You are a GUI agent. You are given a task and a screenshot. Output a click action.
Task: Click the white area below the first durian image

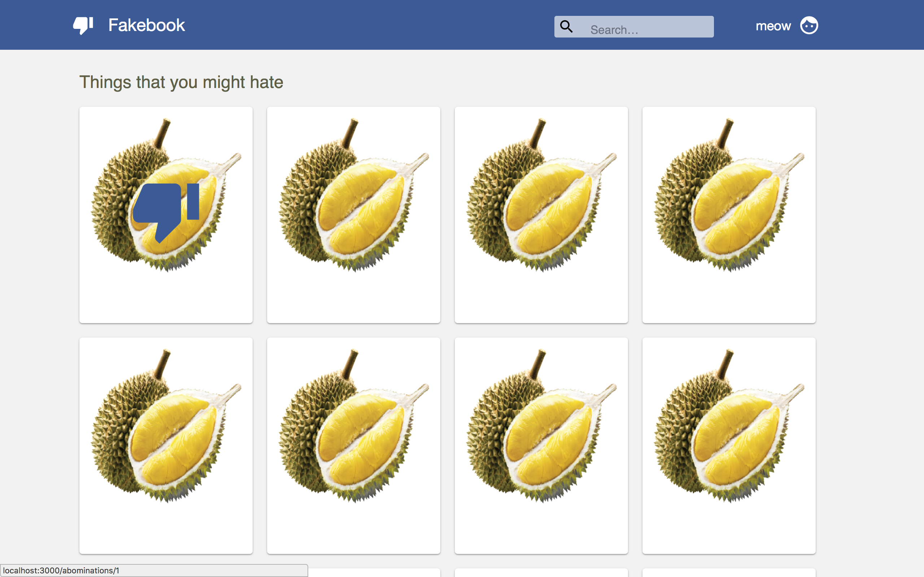(166, 298)
